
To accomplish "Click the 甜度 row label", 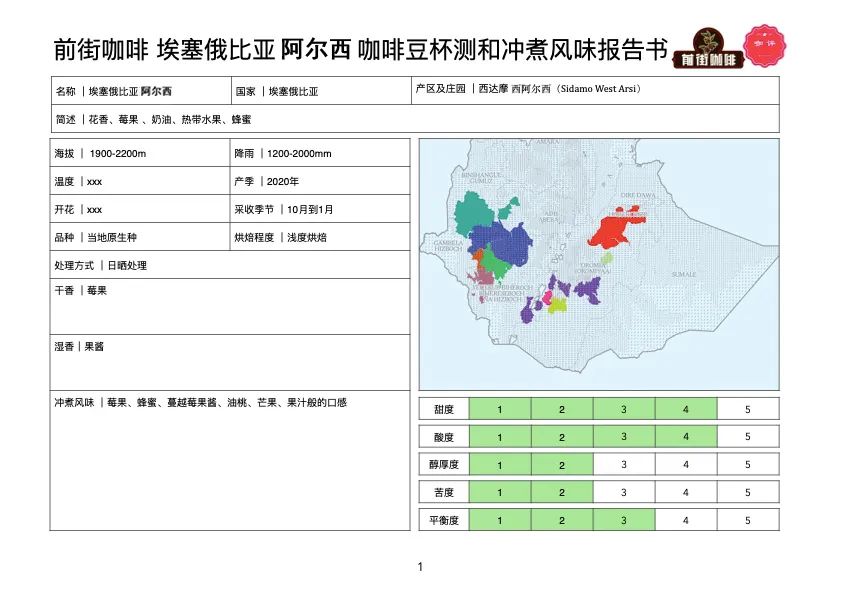I will [x=444, y=409].
